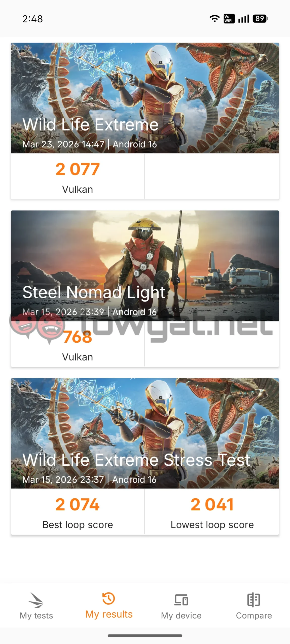Viewport: 290px width, 644px height.
Task: Tap the My results history icon
Action: pyautogui.click(x=108, y=598)
